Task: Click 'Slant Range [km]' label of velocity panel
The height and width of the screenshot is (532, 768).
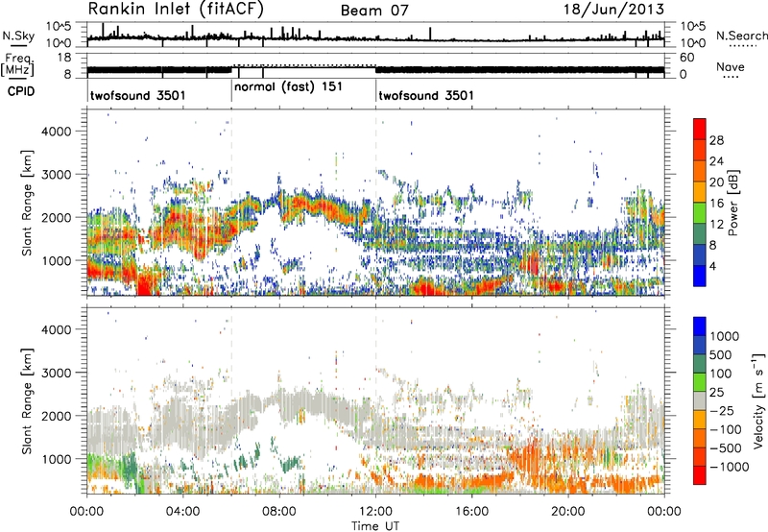Action: (x=27, y=400)
